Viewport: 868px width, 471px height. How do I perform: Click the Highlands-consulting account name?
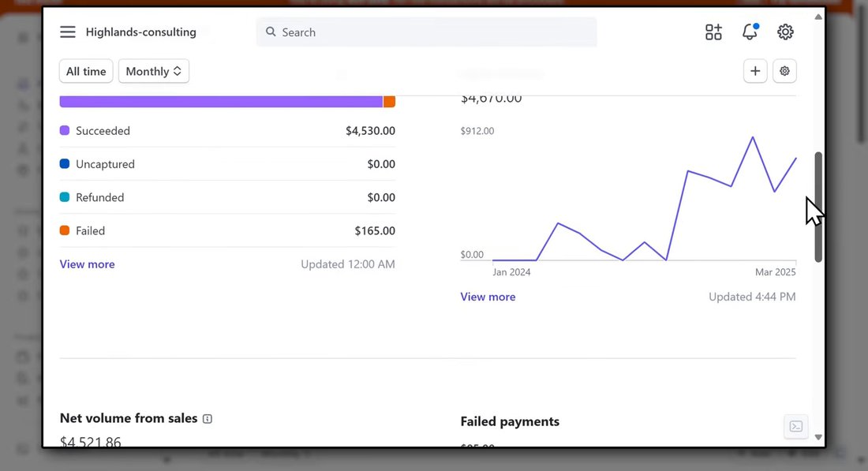point(141,32)
